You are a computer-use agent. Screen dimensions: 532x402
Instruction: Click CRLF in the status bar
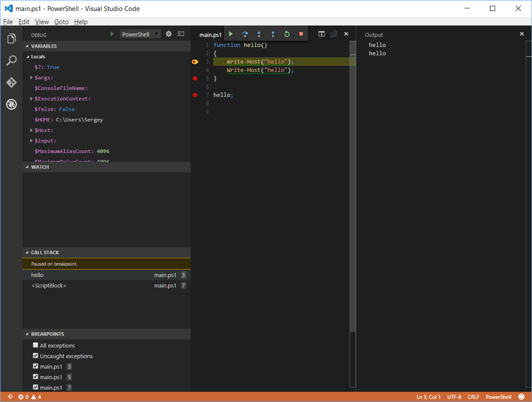point(473,397)
